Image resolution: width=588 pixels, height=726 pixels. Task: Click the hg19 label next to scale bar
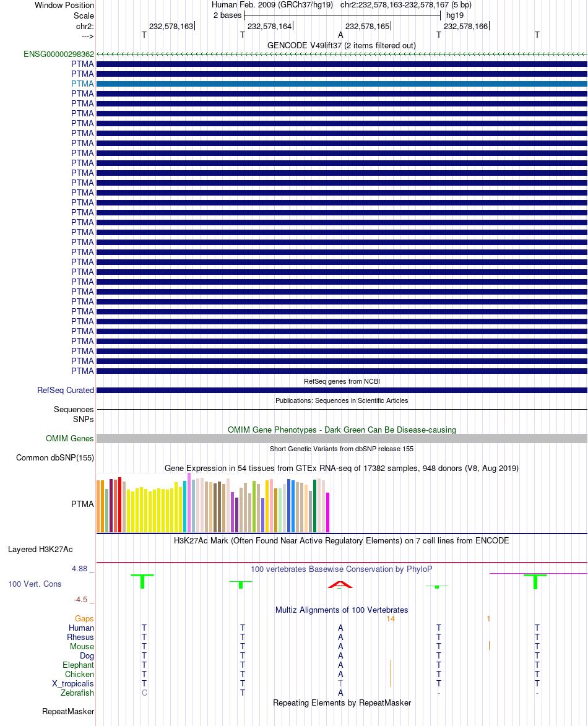click(455, 15)
